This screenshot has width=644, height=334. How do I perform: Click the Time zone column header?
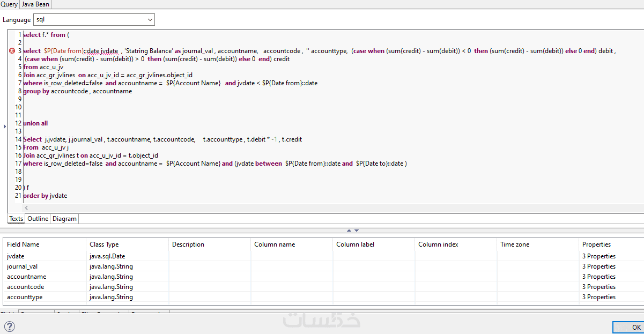514,244
